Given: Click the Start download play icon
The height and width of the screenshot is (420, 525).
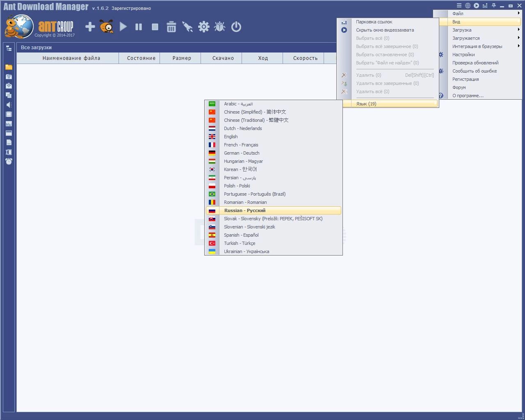Looking at the screenshot, I should pos(123,27).
